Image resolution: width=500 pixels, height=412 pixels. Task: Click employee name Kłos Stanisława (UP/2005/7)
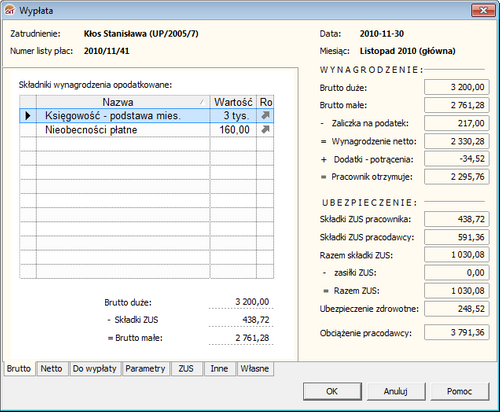click(x=141, y=34)
